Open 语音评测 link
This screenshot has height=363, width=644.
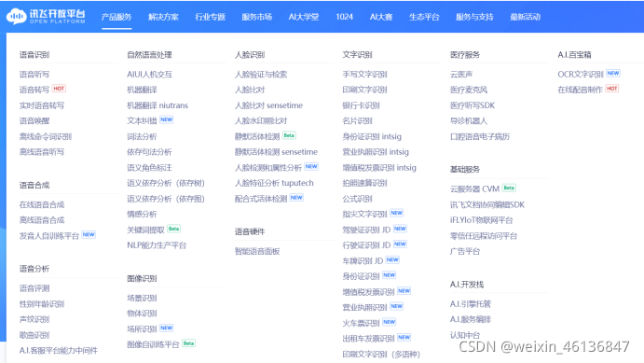pyautogui.click(x=34, y=288)
